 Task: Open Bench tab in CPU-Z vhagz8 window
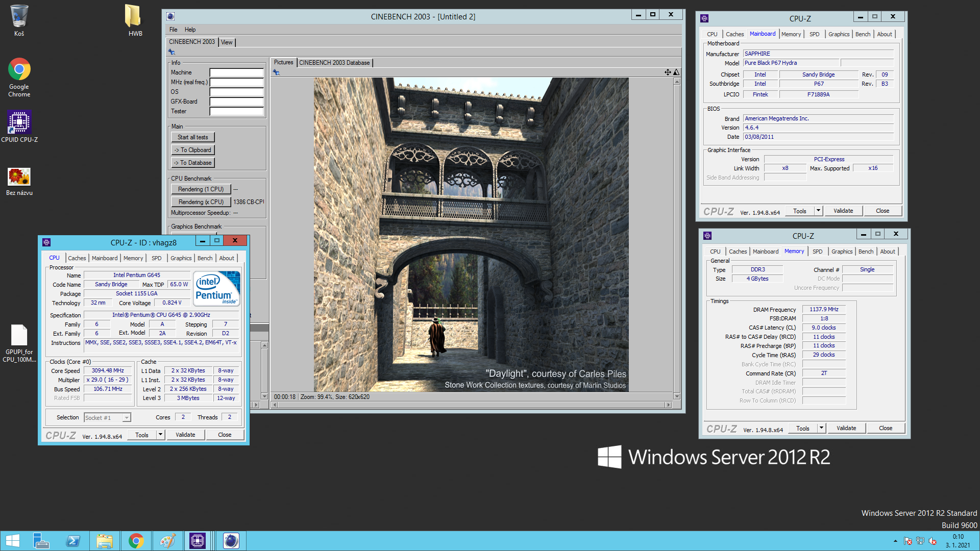pyautogui.click(x=205, y=258)
